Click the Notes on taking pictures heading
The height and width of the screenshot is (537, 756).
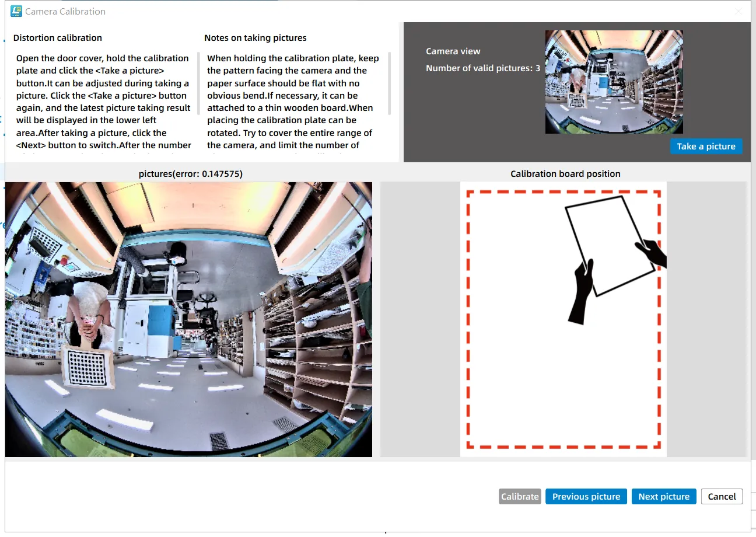coord(256,38)
